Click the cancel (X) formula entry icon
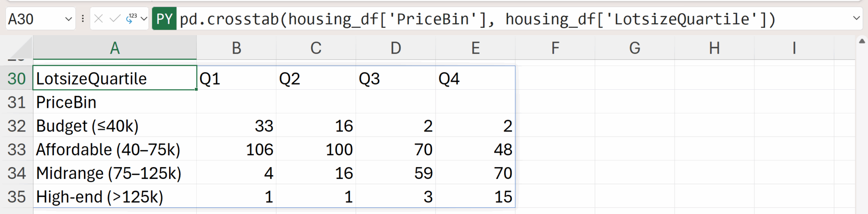The width and height of the screenshot is (868, 214). (98, 19)
